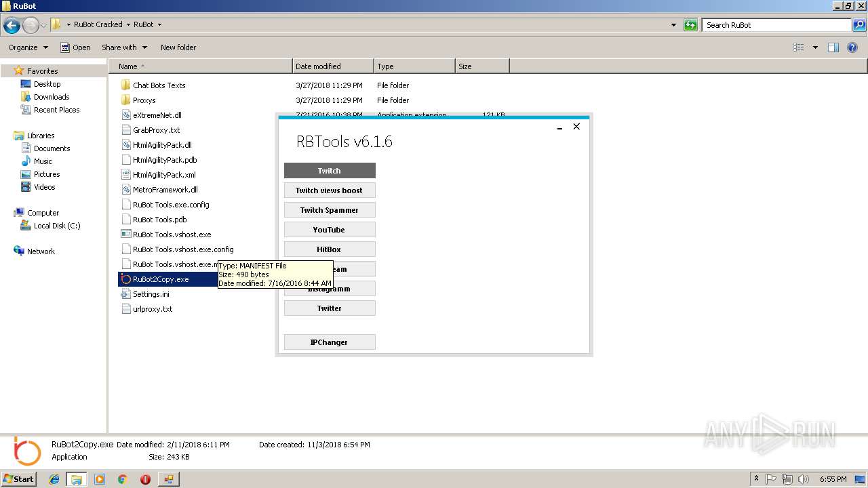Image resolution: width=868 pixels, height=488 pixels.
Task: Select the MetroFramework.dll file
Action: (x=165, y=190)
